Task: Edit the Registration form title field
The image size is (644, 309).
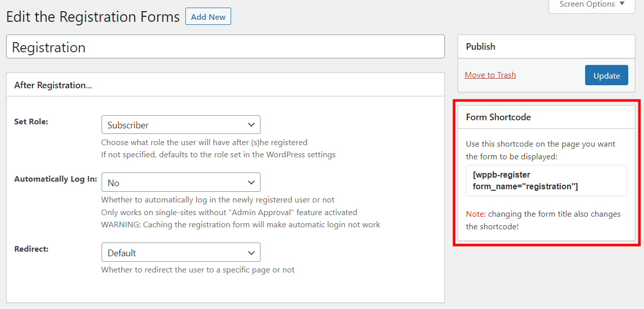Action: [226, 47]
